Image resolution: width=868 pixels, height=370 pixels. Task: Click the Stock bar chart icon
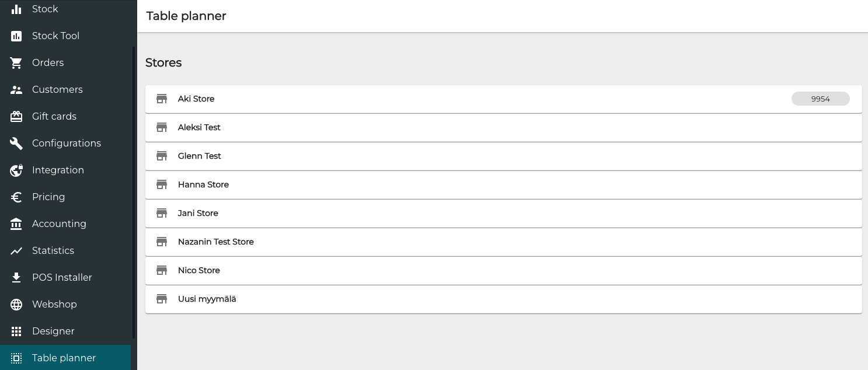16,9
